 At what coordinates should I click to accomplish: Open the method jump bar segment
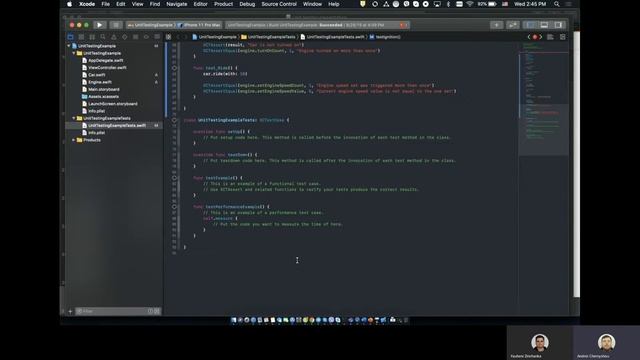click(x=385, y=37)
